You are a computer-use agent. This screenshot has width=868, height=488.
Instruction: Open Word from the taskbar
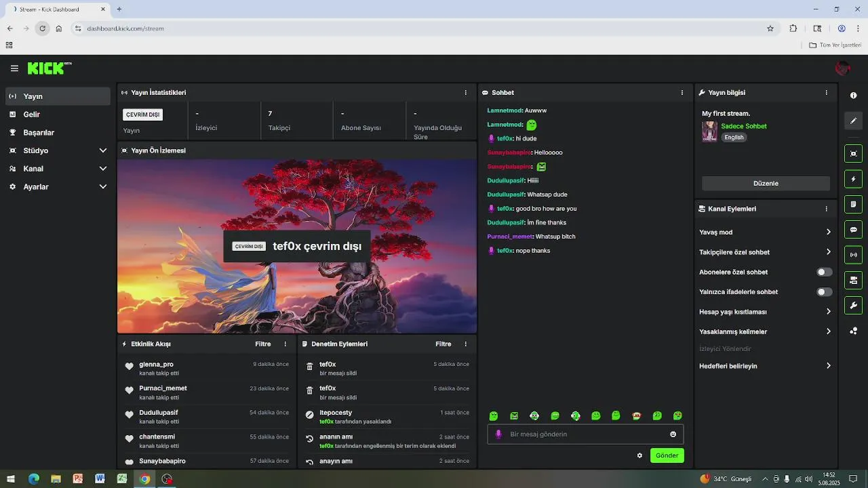(x=100, y=479)
